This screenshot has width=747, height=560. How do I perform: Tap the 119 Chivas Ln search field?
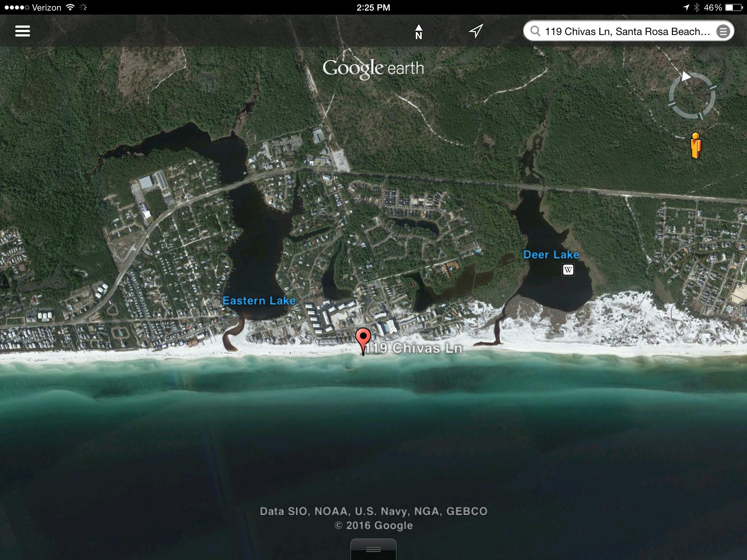[x=627, y=31]
